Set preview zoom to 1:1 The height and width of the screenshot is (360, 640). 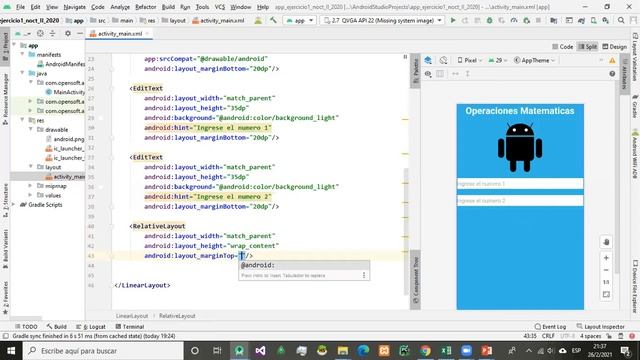click(x=607, y=282)
